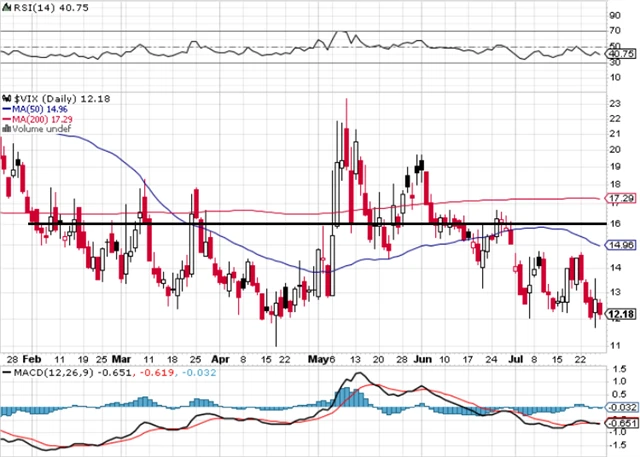The image size is (640, 457).
Task: Click the -0.032 histogram value tag
Action: point(621,406)
